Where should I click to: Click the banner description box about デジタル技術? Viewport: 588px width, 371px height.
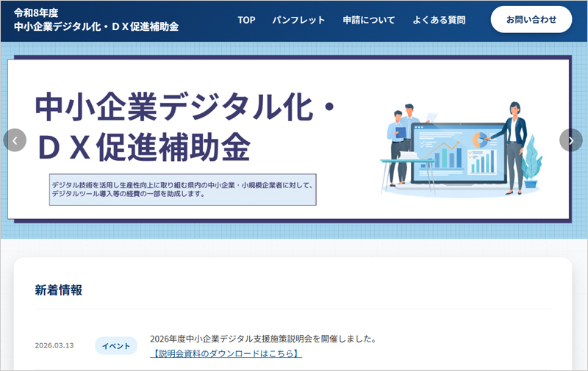pyautogui.click(x=183, y=190)
